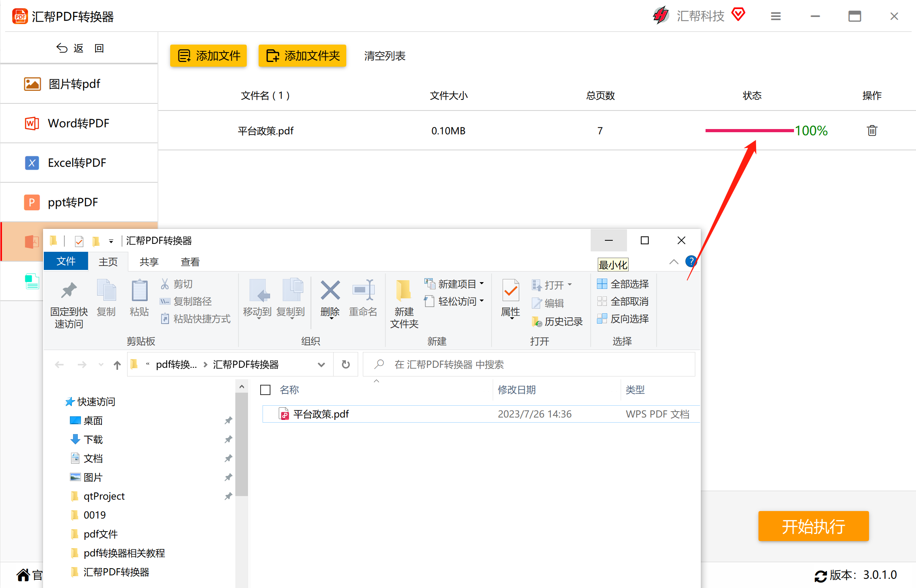Click the 平台政策.pdf file icon in Explorer

click(x=284, y=414)
